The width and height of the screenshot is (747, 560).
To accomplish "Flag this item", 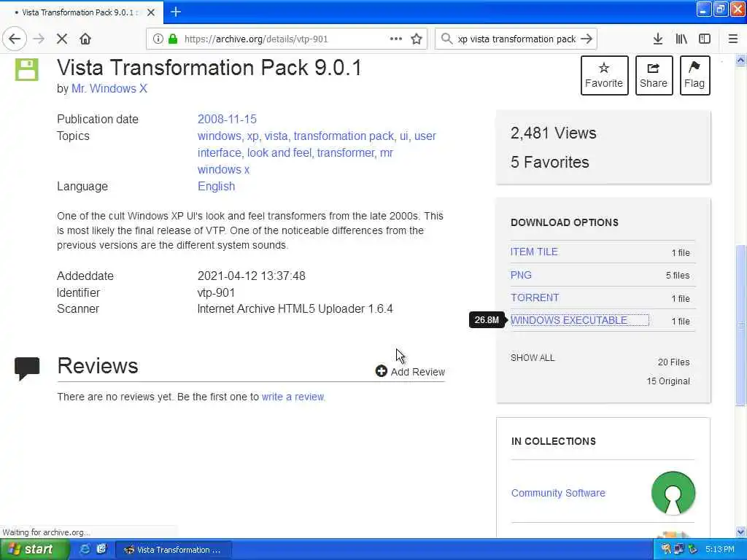I will (694, 75).
